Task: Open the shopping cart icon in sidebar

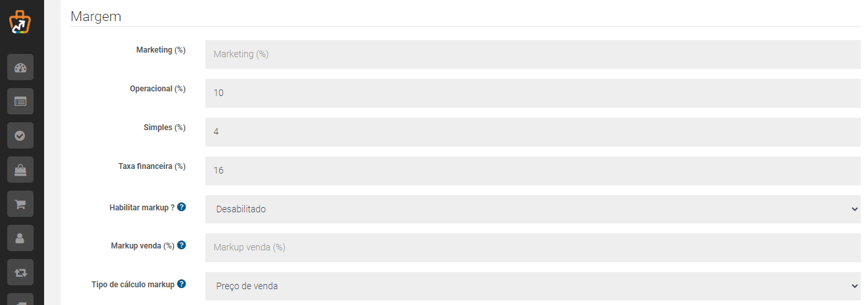Action: click(x=20, y=204)
